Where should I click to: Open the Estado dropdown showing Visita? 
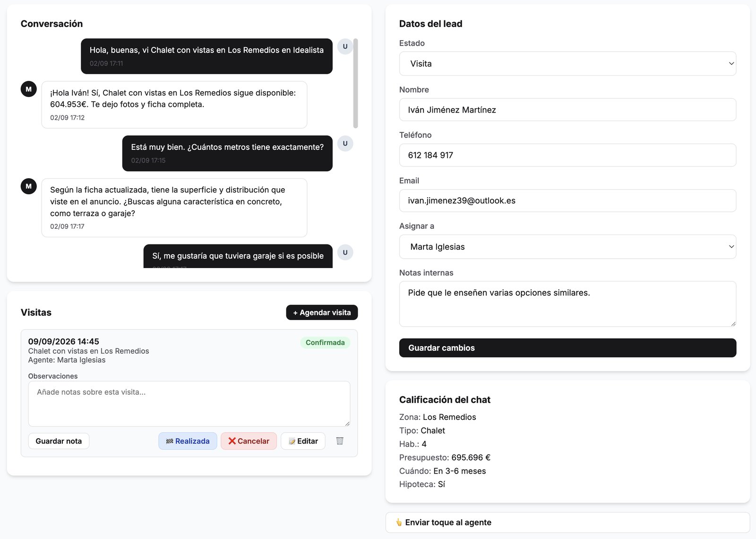tap(567, 63)
